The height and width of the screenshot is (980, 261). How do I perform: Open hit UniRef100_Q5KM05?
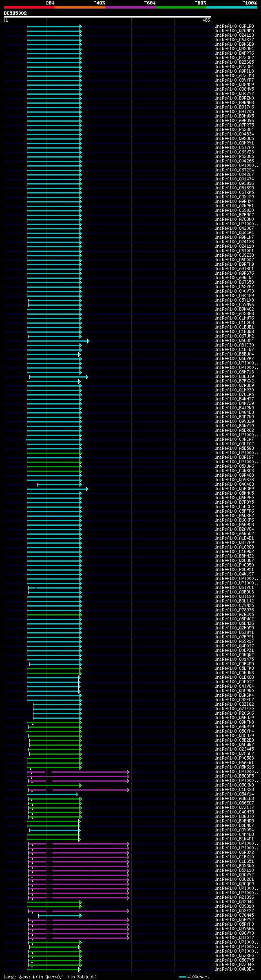click(234, 493)
